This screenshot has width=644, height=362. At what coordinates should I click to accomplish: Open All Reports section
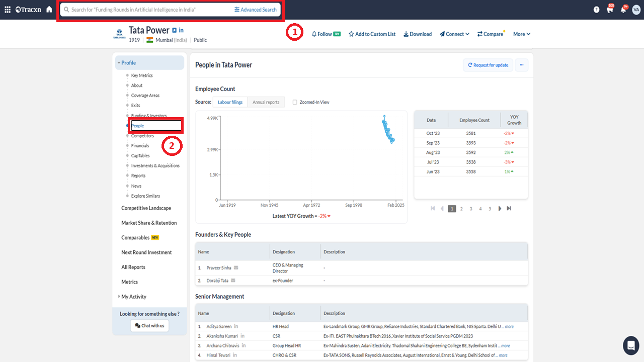tap(133, 267)
